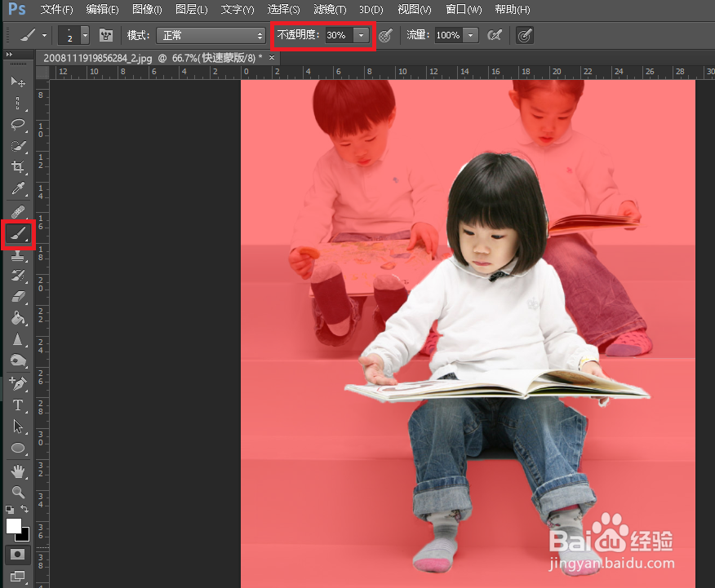Open the Brush panel toggle icon

click(x=106, y=35)
